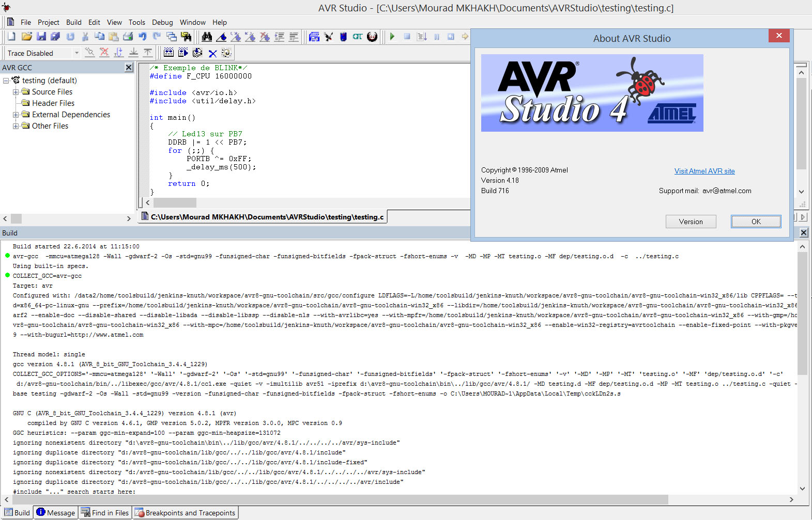Redo the edit from the toolbar
The height and width of the screenshot is (520, 812).
157,37
